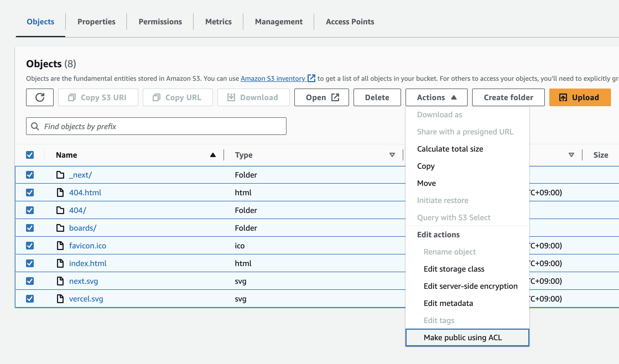Select Edit storage class from menu

454,269
